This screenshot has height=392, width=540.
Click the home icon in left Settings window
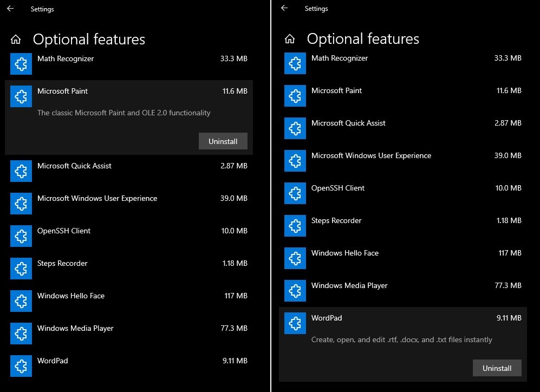click(x=16, y=40)
